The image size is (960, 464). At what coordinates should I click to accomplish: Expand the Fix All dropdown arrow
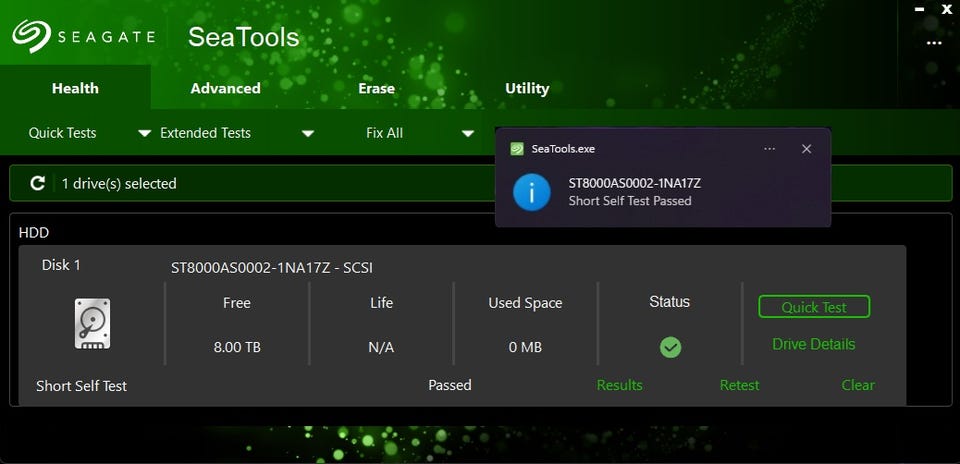[468, 133]
